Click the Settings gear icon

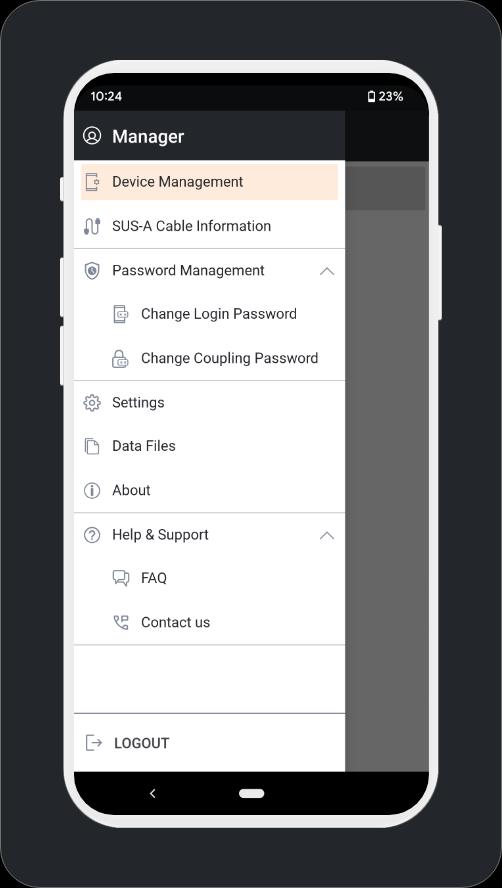[x=92, y=403]
